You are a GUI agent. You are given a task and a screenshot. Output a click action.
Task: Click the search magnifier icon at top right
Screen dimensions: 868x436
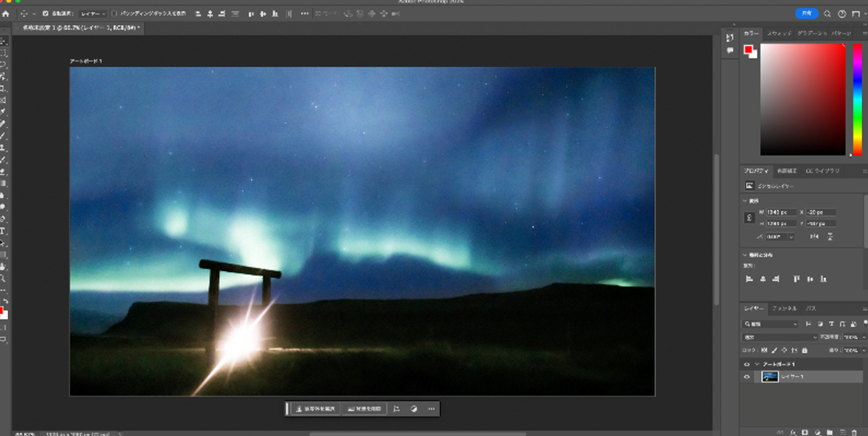827,14
